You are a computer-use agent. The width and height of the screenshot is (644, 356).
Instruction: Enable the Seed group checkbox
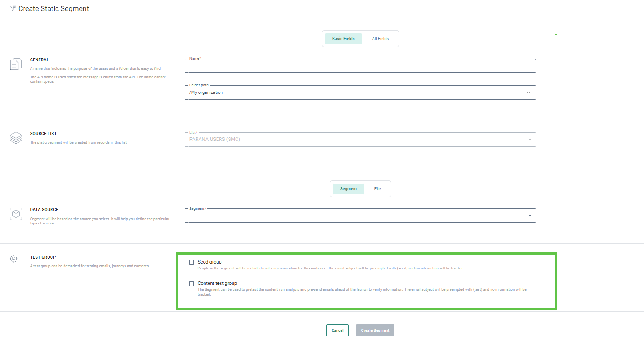[x=192, y=262]
